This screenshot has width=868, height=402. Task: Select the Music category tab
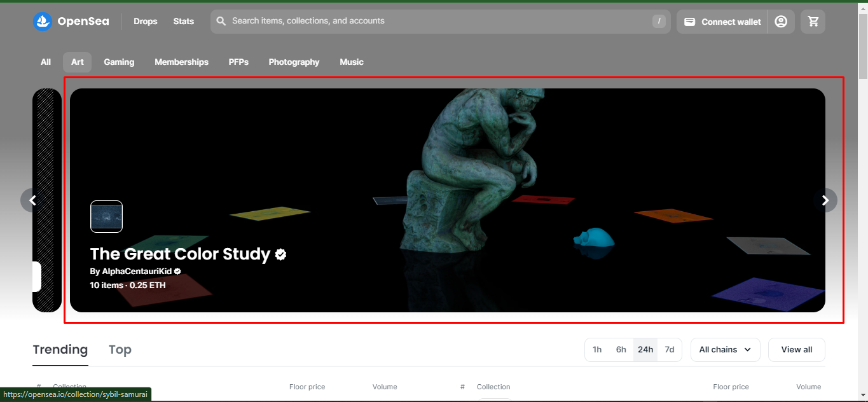click(x=352, y=62)
